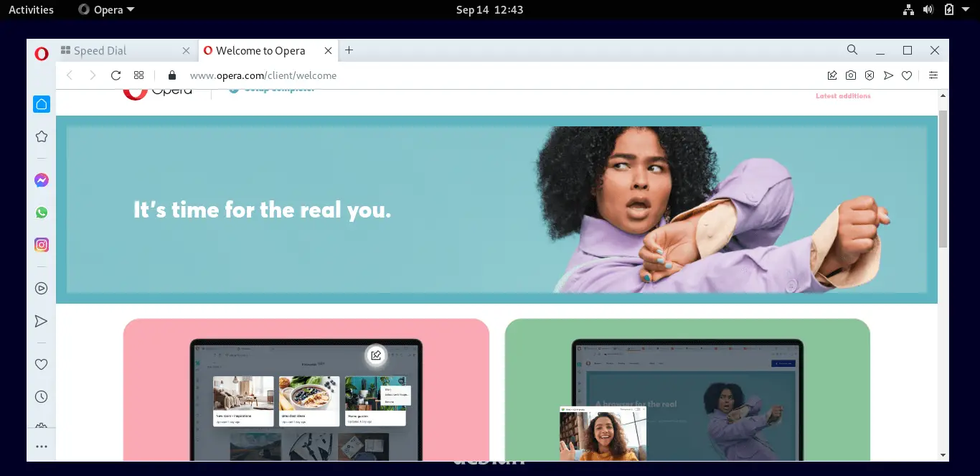The image size is (980, 476).
Task: Open Facebook Messenger in the sidebar
Action: [42, 180]
